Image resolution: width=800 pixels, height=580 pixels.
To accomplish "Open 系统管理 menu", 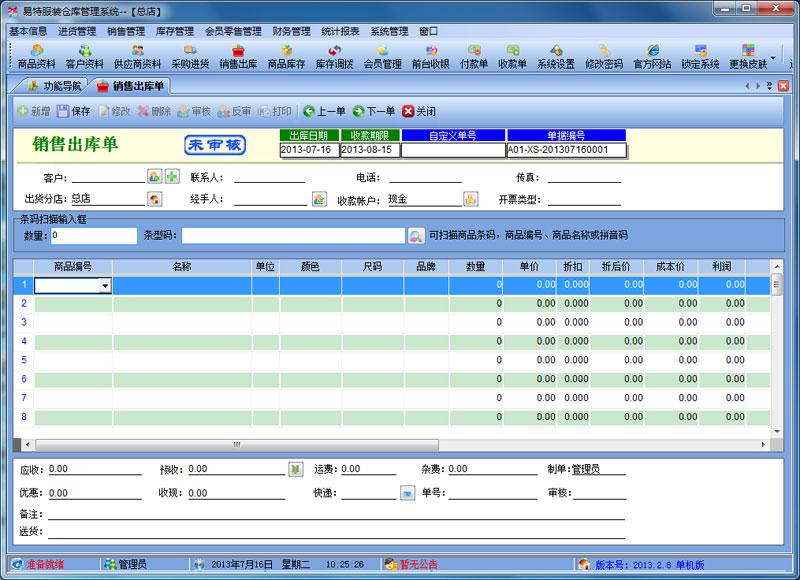I will click(389, 31).
